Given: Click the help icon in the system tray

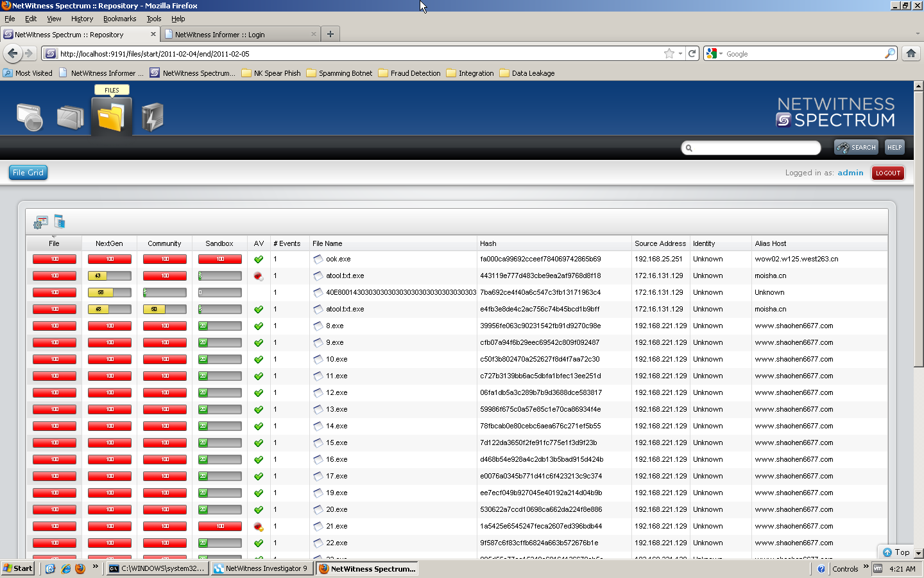Looking at the screenshot, I should point(821,569).
